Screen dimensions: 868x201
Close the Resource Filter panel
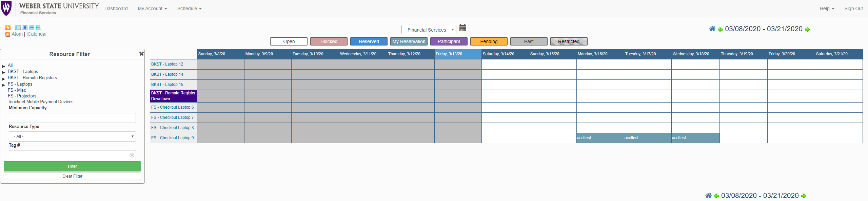tap(141, 54)
